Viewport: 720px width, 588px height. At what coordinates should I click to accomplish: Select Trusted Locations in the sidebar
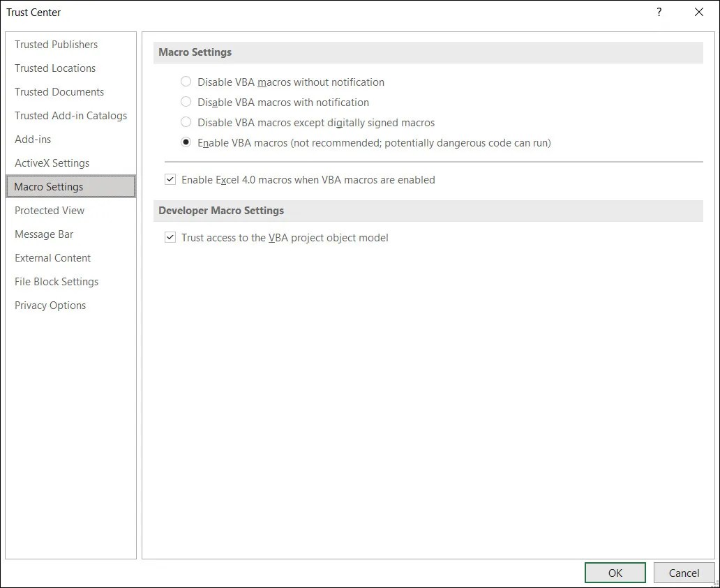[x=55, y=68]
